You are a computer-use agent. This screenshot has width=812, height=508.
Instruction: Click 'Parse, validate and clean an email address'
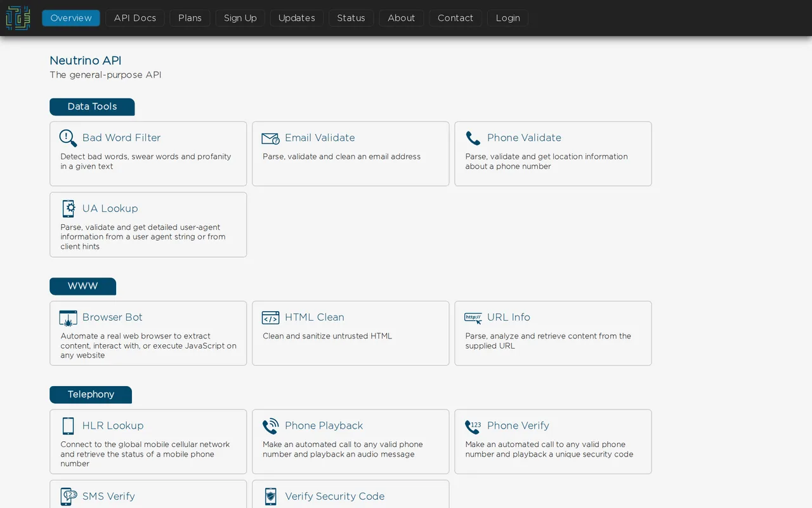(x=342, y=156)
